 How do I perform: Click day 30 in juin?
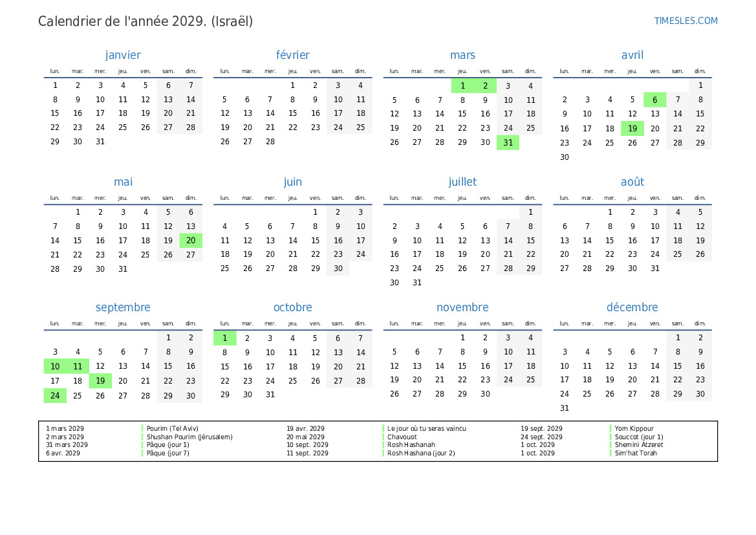[x=338, y=268]
